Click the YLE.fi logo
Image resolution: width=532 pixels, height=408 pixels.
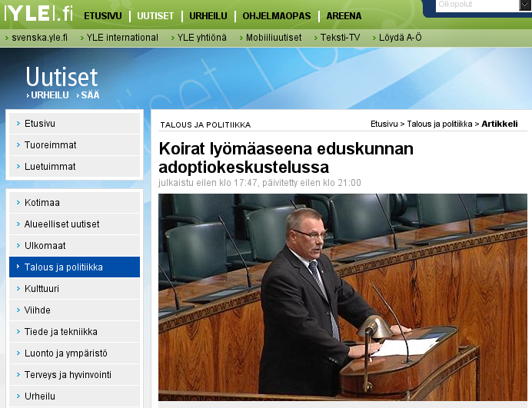[x=38, y=13]
